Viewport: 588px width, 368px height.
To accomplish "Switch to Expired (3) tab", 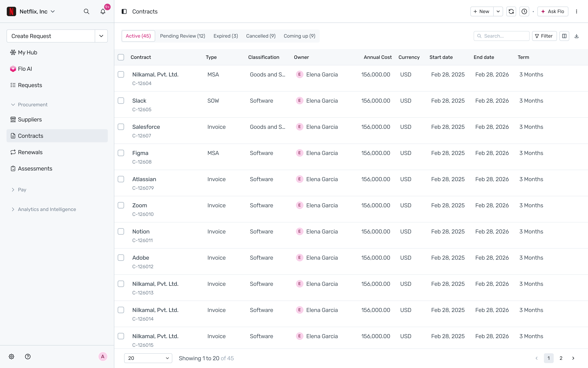I will [x=226, y=36].
